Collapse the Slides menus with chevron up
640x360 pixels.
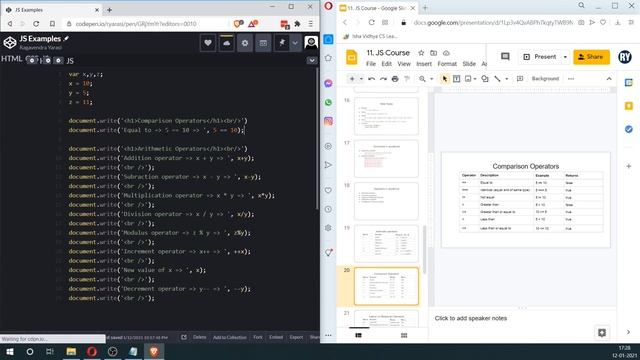[609, 79]
